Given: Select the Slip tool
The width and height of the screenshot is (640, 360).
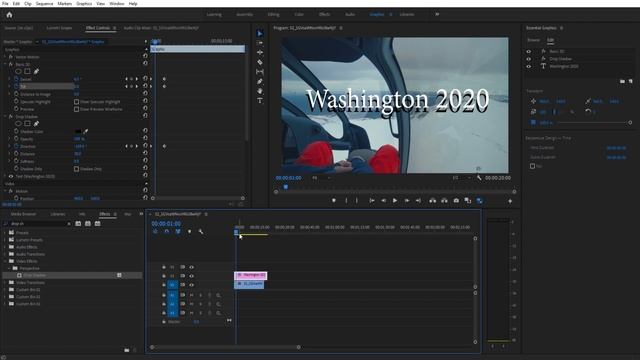Looking at the screenshot, I should click(x=260, y=72).
